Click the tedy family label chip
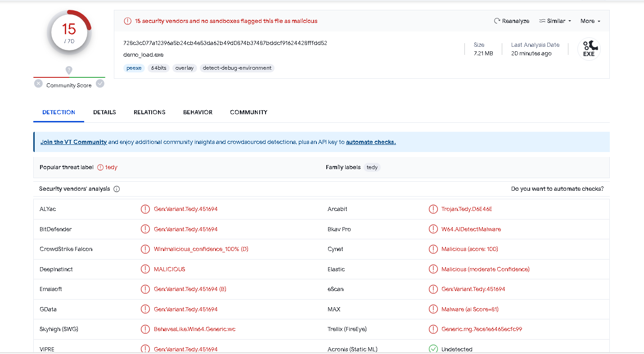This screenshot has width=644, height=354. coord(372,167)
